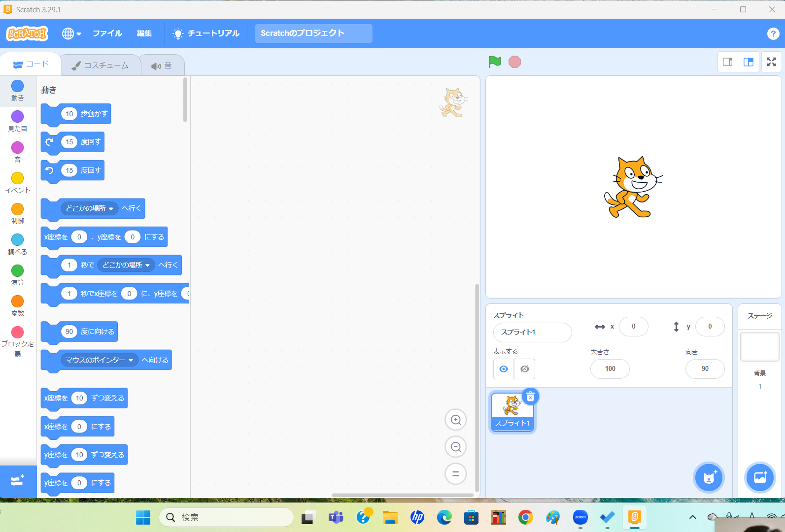Viewport: 785px width, 532px height.
Task: Switch to the コスチューム tab
Action: (x=101, y=66)
